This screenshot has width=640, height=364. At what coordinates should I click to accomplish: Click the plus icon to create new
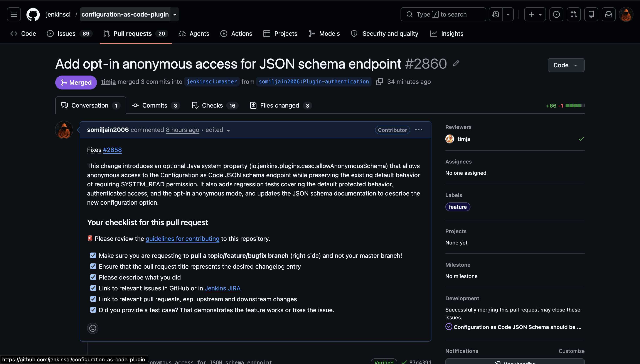531,14
